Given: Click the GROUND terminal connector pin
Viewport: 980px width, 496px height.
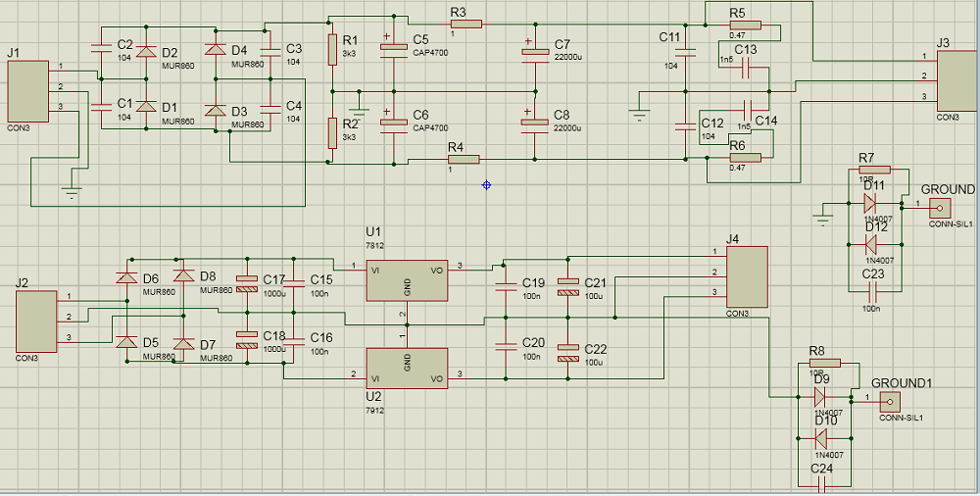Looking at the screenshot, I should [938, 207].
